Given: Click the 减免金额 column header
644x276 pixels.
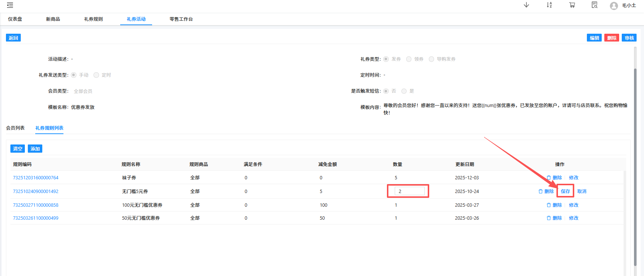Looking at the screenshot, I should pos(328,164).
